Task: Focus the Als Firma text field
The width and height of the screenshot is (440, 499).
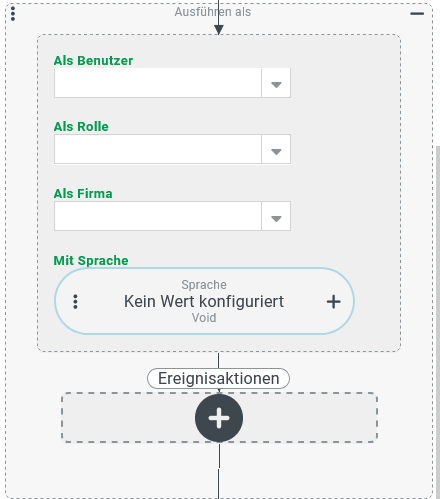Action: (x=158, y=216)
